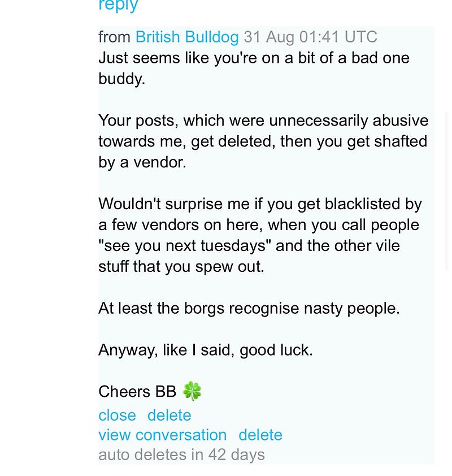Open the view conversation link
Screen dimensions: 452x476
tap(162, 435)
